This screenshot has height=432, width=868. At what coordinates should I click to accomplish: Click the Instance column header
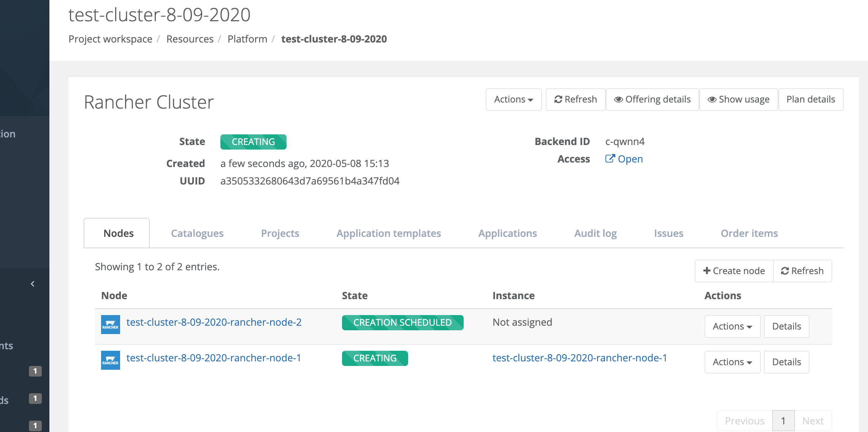click(x=513, y=296)
